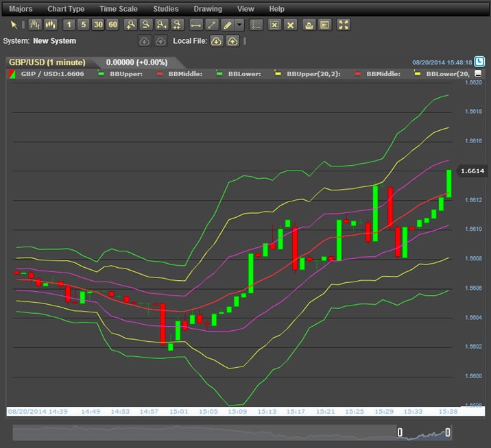Image resolution: width=491 pixels, height=448 pixels.
Task: Click the 1.6604 price axis label
Action: point(473,317)
